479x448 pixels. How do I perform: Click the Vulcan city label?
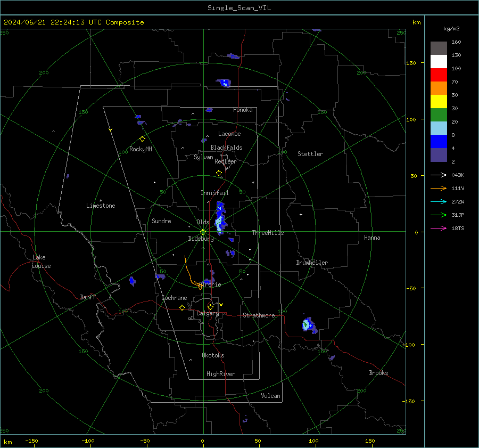pyautogui.click(x=270, y=396)
